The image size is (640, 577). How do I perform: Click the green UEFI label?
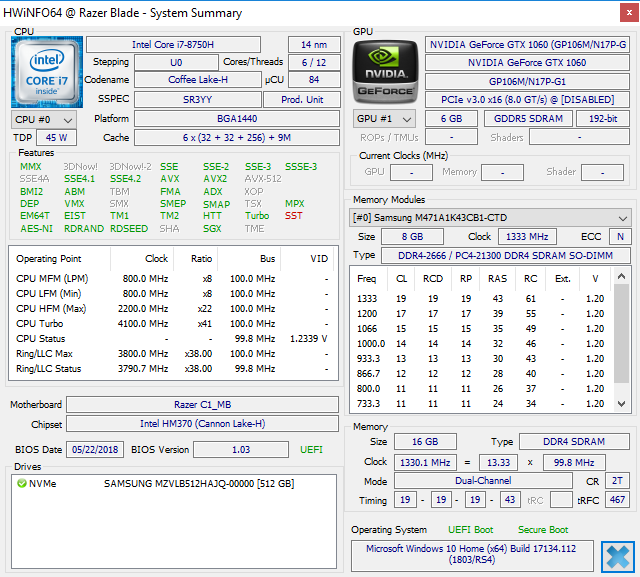click(311, 450)
